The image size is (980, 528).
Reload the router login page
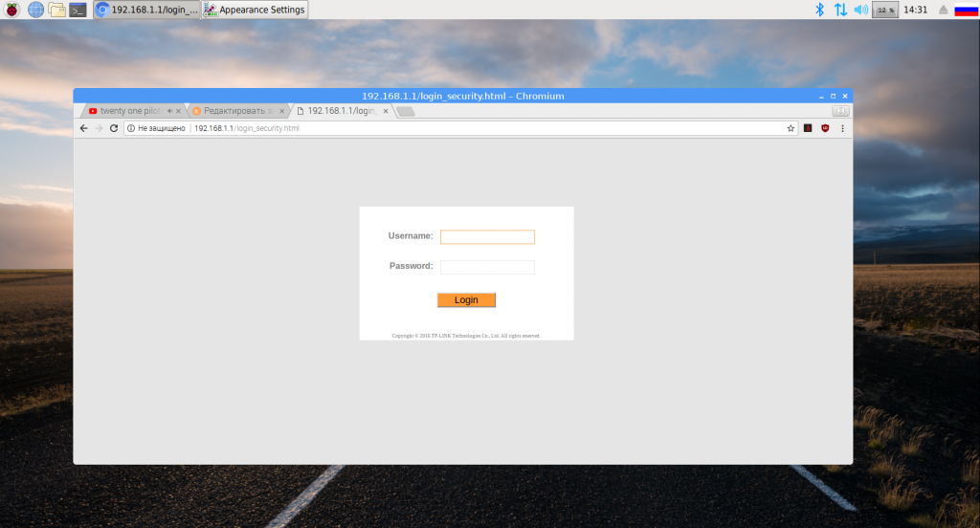click(x=114, y=128)
